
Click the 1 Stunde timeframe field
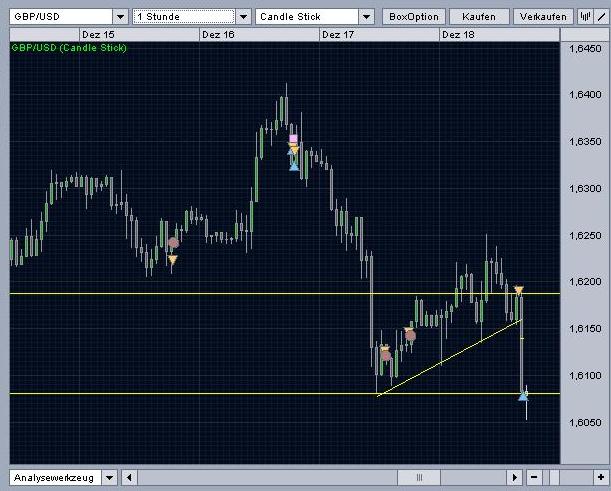184,17
